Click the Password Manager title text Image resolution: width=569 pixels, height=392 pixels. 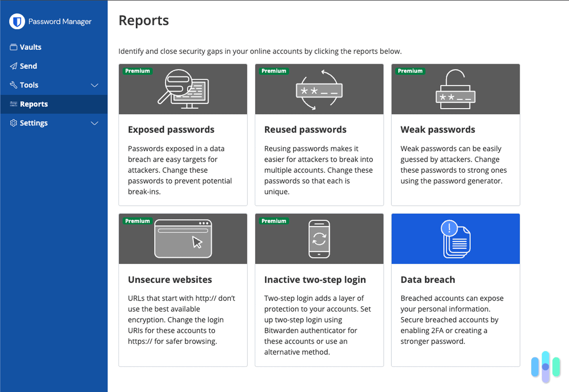60,22
